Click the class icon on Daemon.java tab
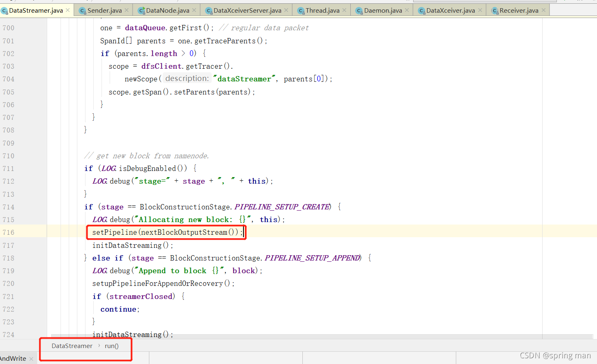 point(359,11)
